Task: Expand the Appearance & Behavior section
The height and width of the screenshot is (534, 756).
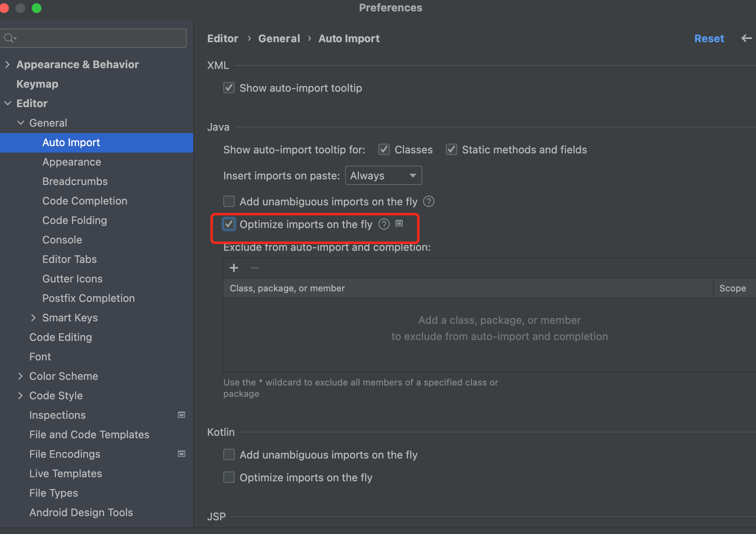Action: coord(7,64)
